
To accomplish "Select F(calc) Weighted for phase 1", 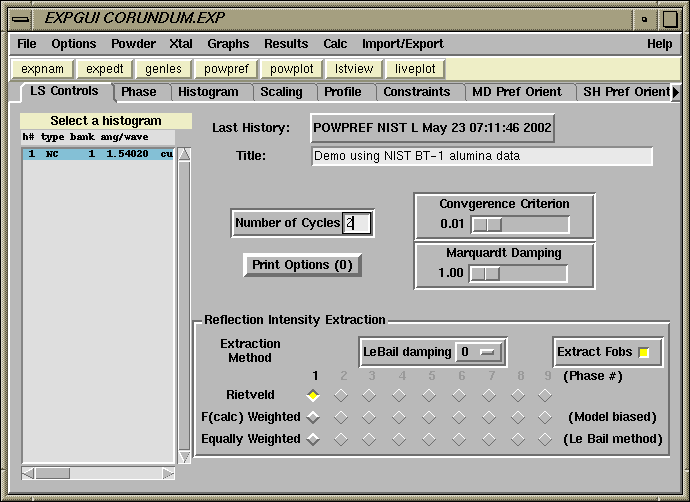I will click(x=313, y=417).
